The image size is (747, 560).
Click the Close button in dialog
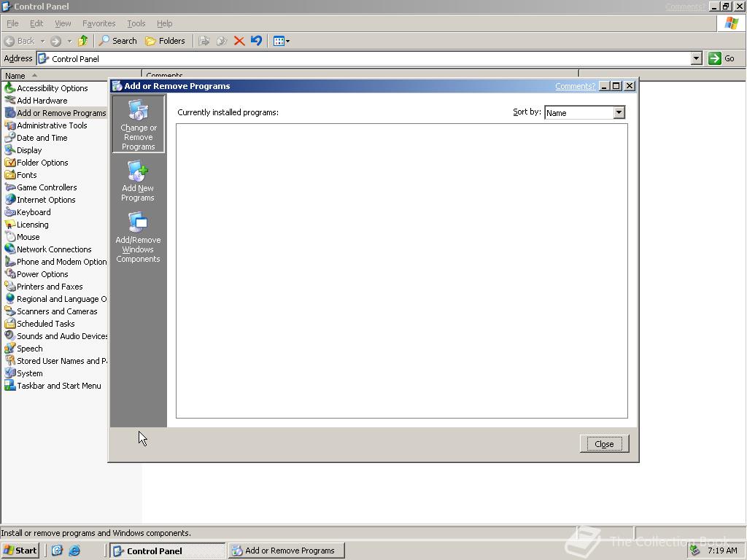point(604,444)
